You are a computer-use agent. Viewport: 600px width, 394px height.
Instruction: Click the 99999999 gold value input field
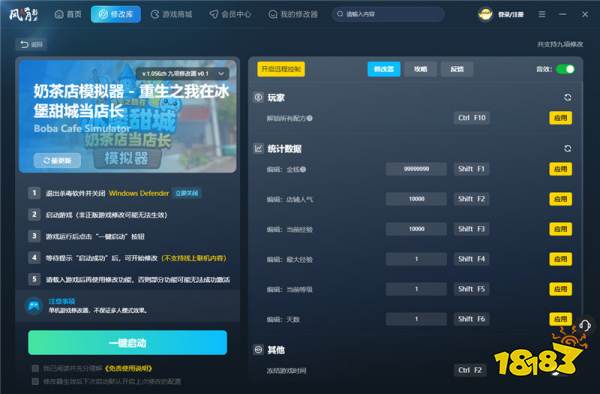tap(416, 169)
